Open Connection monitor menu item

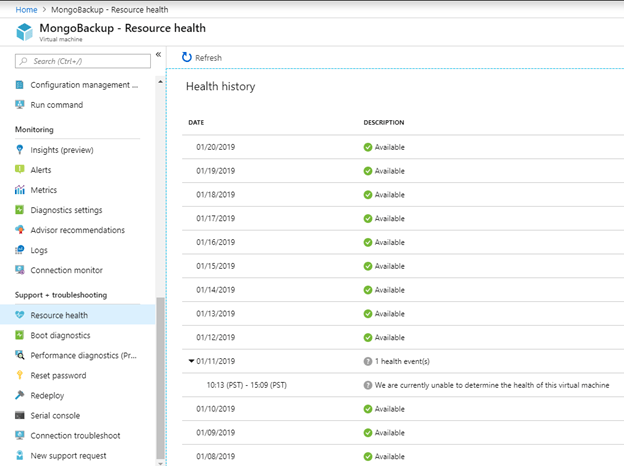pyautogui.click(x=66, y=270)
